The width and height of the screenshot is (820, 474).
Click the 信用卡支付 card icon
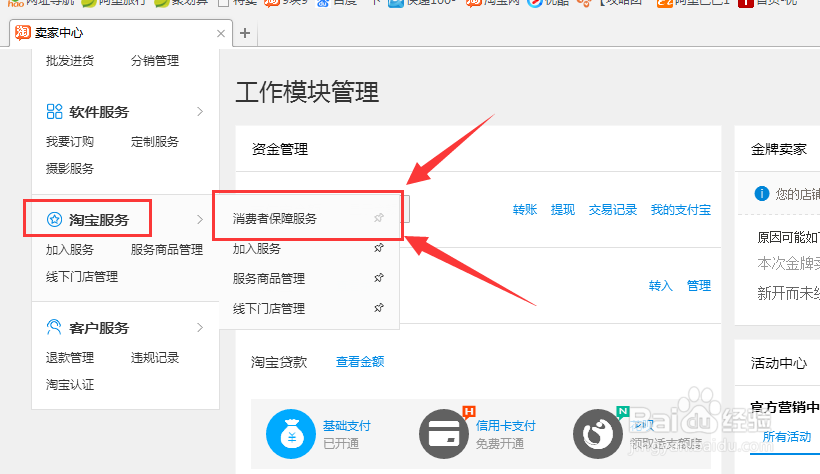pyautogui.click(x=444, y=434)
